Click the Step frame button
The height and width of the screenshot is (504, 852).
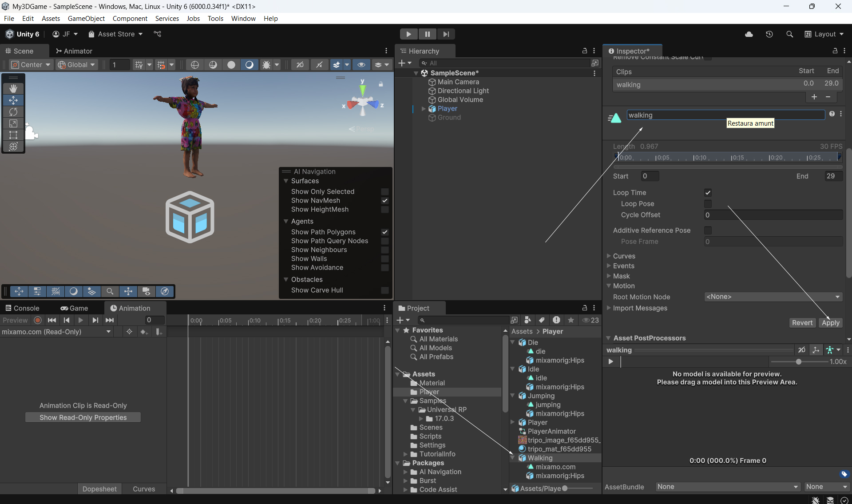tap(446, 34)
